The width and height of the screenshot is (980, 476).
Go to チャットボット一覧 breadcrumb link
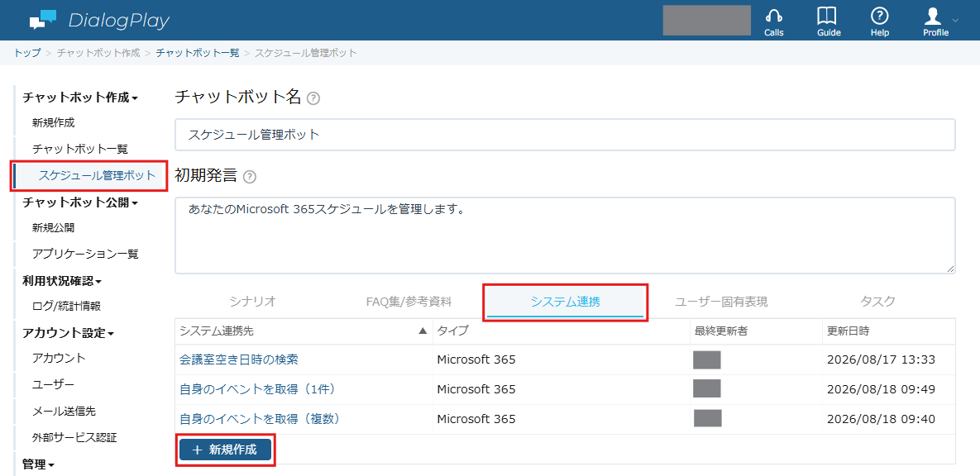(198, 52)
